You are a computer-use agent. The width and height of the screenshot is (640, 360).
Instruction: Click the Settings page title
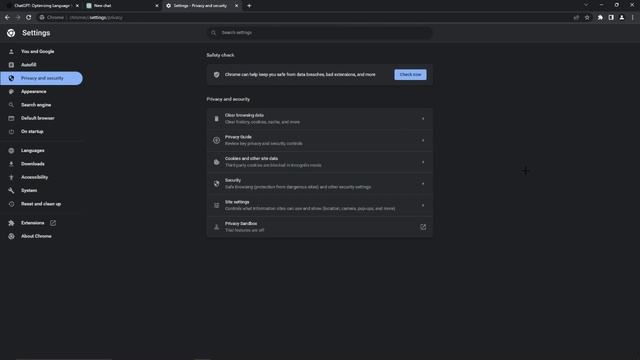pyautogui.click(x=36, y=33)
